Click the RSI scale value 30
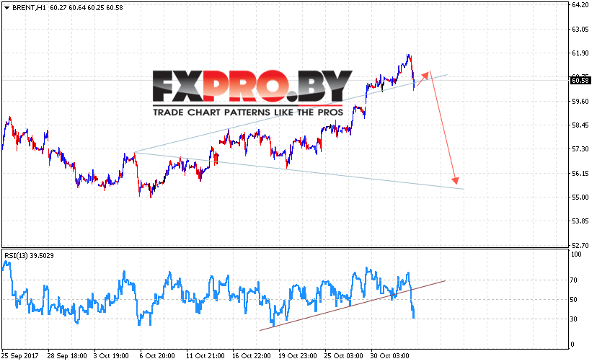597x364 pixels. [x=574, y=319]
